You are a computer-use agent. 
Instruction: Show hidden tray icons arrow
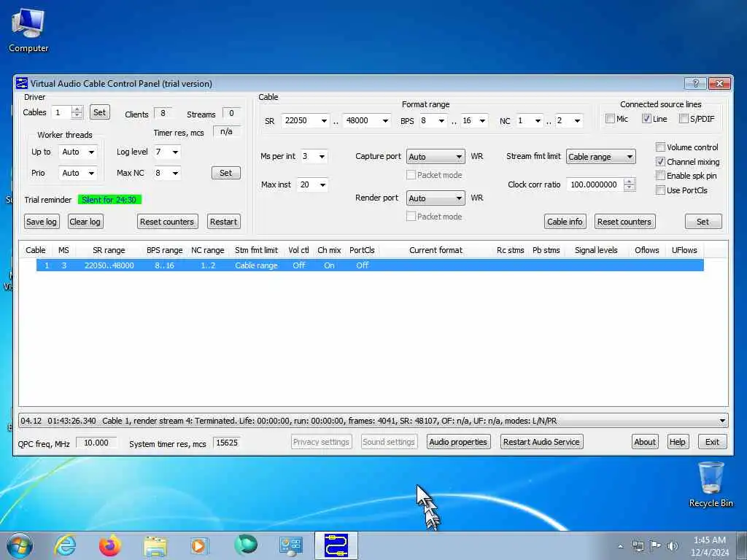620,546
